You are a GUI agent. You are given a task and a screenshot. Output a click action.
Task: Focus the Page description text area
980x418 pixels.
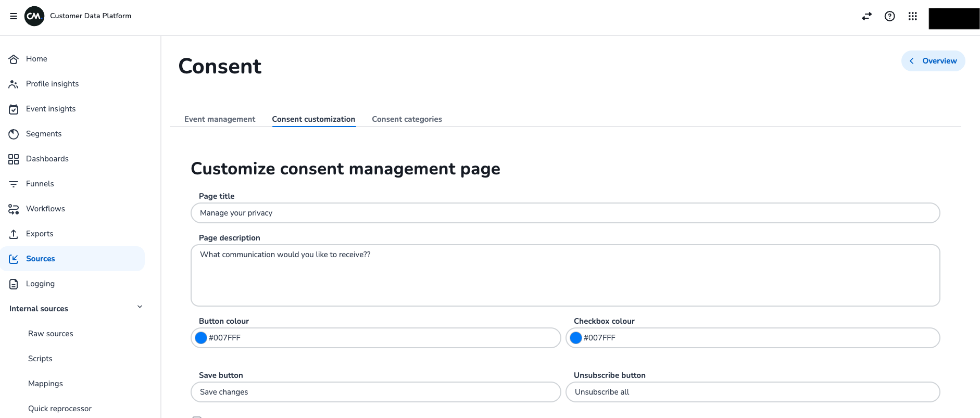[566, 275]
